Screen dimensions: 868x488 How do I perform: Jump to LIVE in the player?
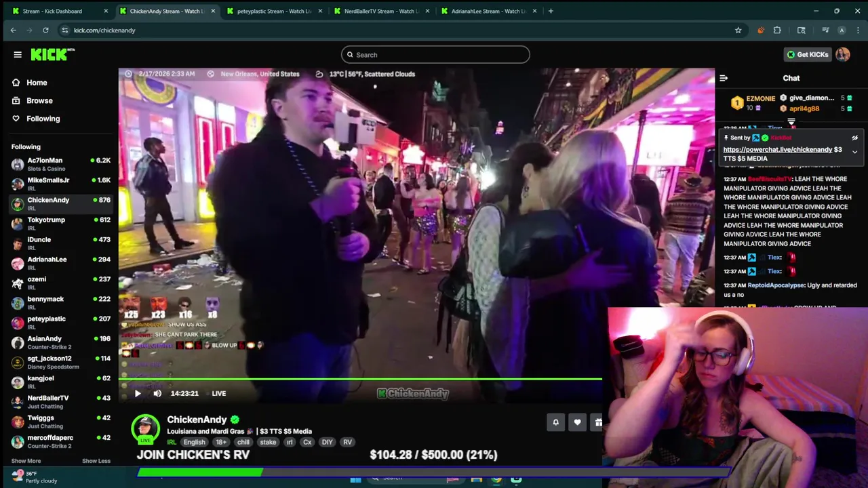point(218,393)
